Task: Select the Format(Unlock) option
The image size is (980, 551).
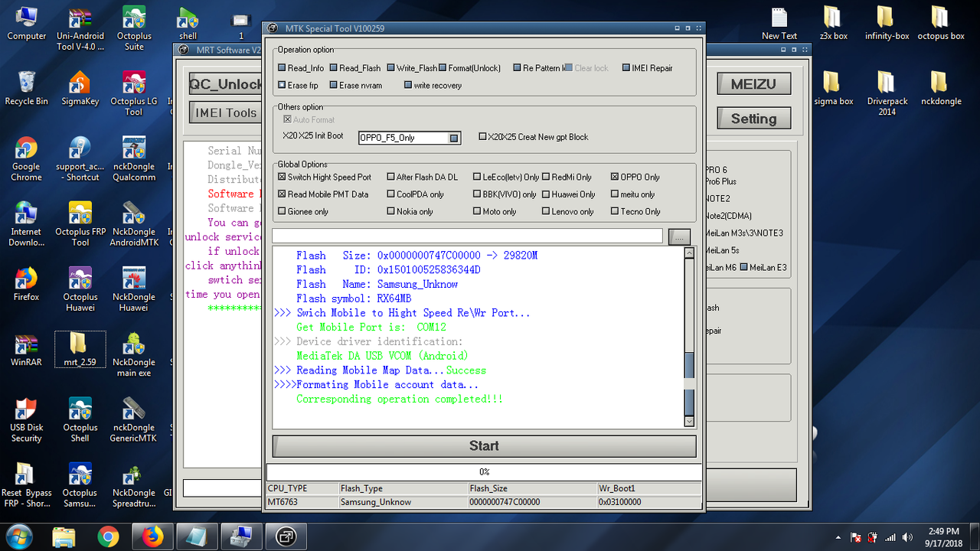Action: 443,68
